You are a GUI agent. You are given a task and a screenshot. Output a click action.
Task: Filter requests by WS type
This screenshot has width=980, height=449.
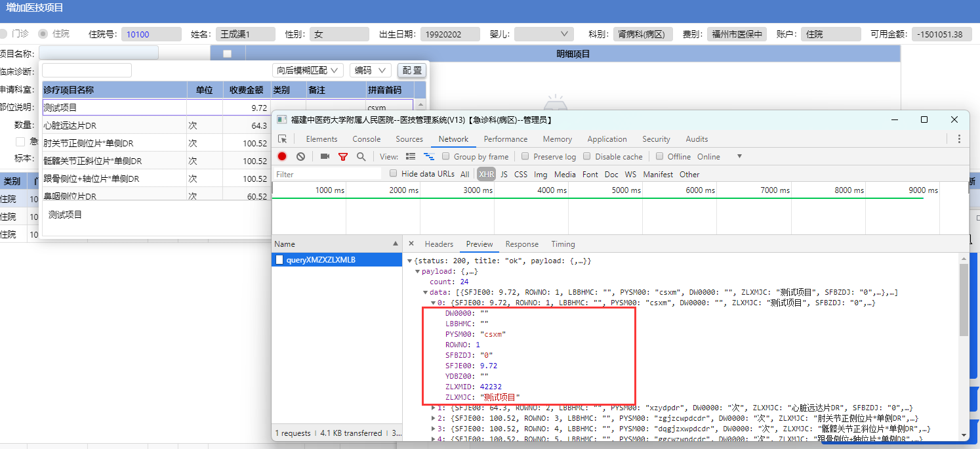point(630,174)
